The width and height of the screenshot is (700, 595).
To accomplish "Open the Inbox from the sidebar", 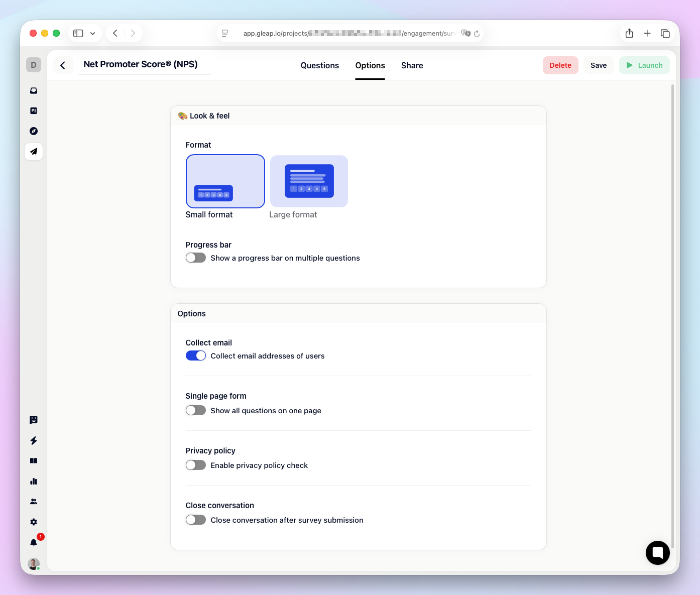I will [x=34, y=91].
